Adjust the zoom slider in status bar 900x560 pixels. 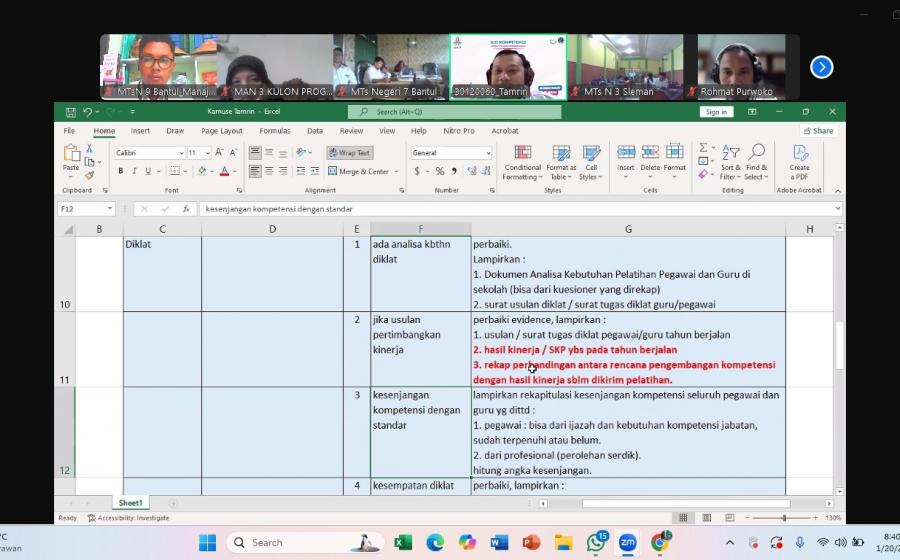(783, 518)
